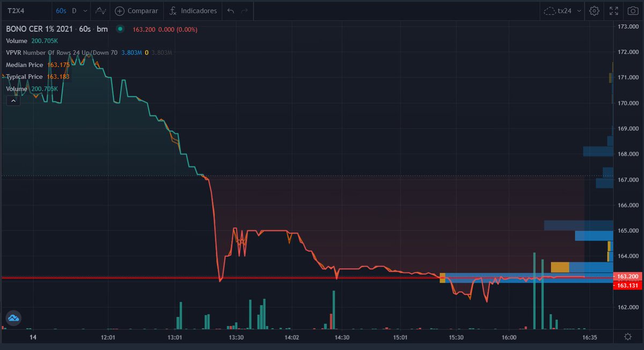Click the 163.200 last price label
The width and height of the screenshot is (644, 350).
[628, 277]
